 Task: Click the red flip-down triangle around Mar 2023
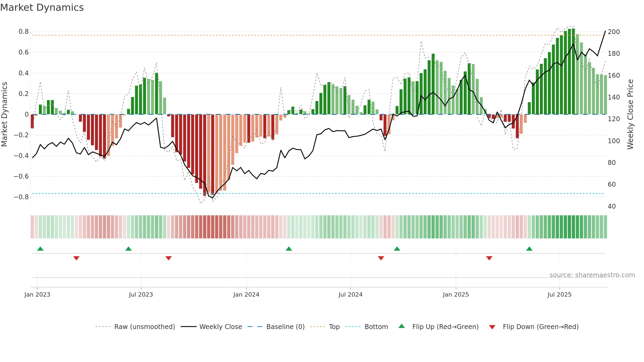tap(76, 258)
